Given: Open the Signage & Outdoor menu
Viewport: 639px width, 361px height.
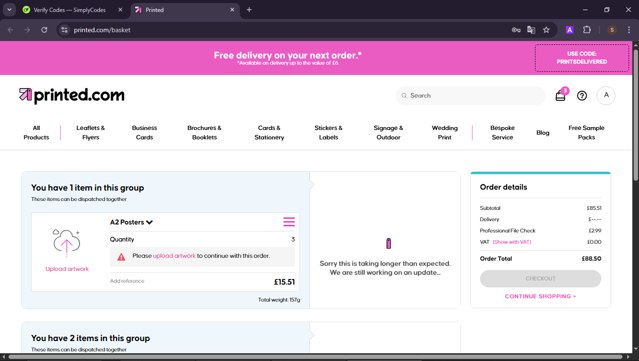Looking at the screenshot, I should click(x=388, y=132).
